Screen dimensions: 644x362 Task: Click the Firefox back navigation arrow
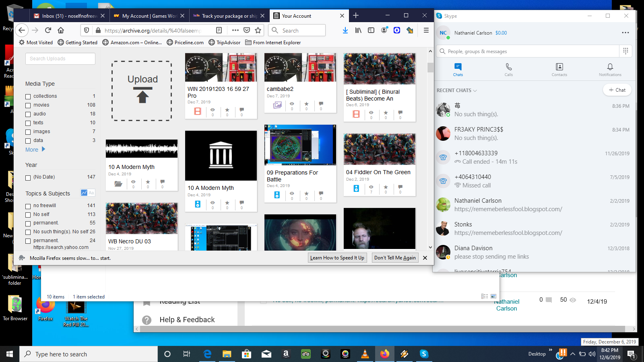click(x=22, y=30)
